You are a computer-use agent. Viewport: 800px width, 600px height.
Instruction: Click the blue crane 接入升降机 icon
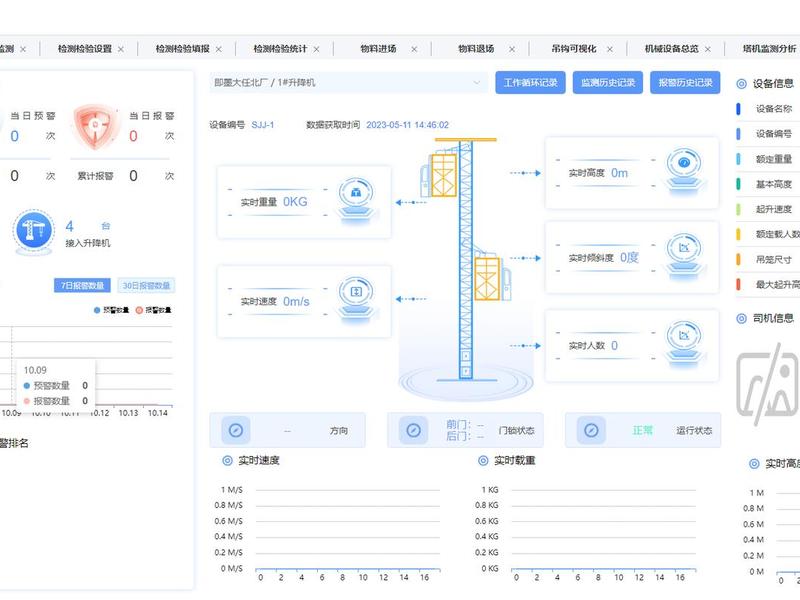pos(34,232)
